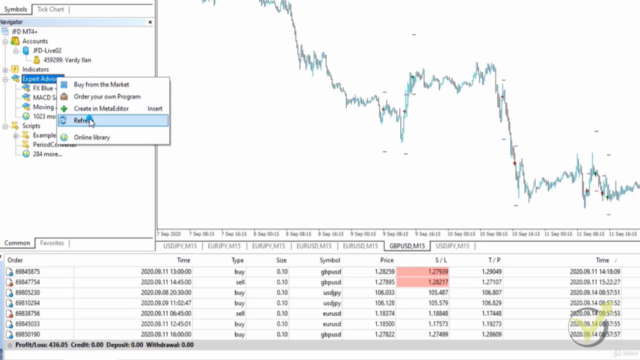Screen dimensions: 640x360
Task: Click the T/P value 106.829
Action: [492, 303]
